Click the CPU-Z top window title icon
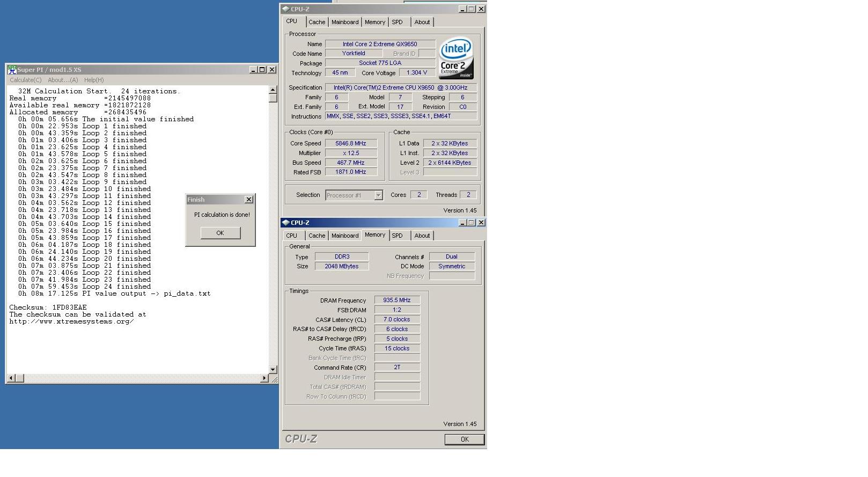Screen dimensions: 868x477 (286, 9)
